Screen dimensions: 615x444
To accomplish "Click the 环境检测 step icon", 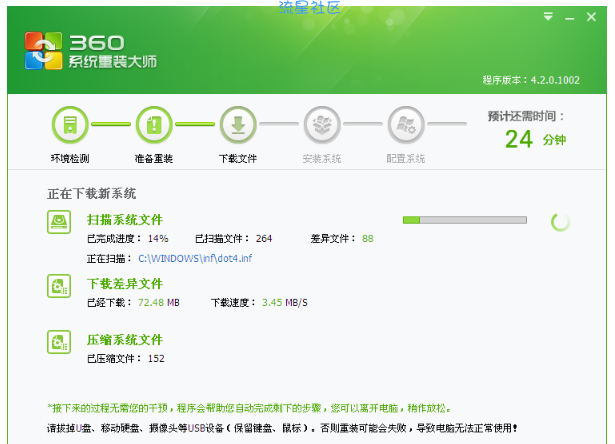I will [x=70, y=125].
